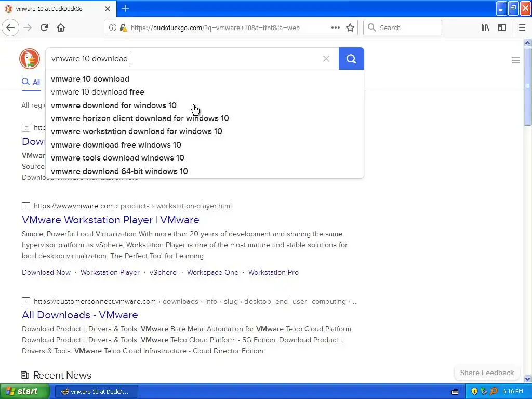Reload the current page
This screenshot has width=532, height=399.
44,28
